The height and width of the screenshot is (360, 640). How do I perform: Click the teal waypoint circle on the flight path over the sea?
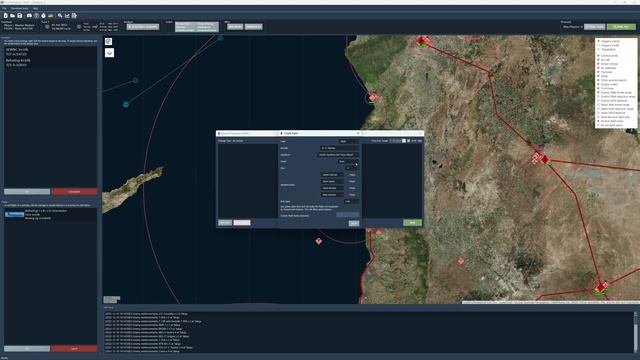tap(126, 104)
